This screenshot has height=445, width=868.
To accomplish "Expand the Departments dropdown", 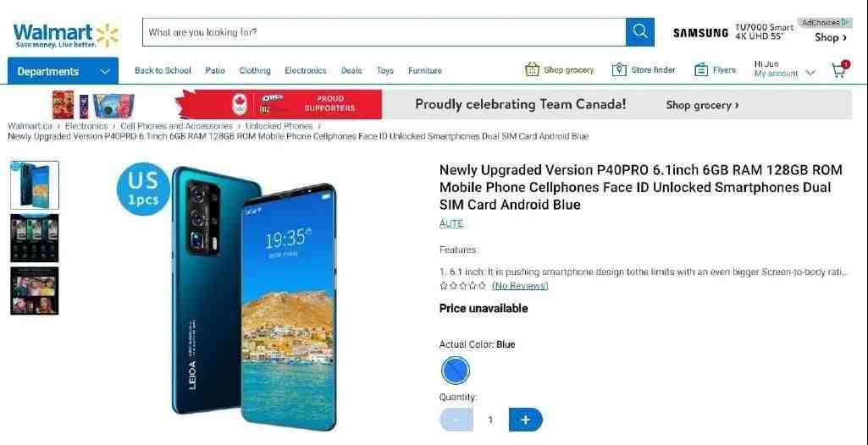I will [64, 71].
